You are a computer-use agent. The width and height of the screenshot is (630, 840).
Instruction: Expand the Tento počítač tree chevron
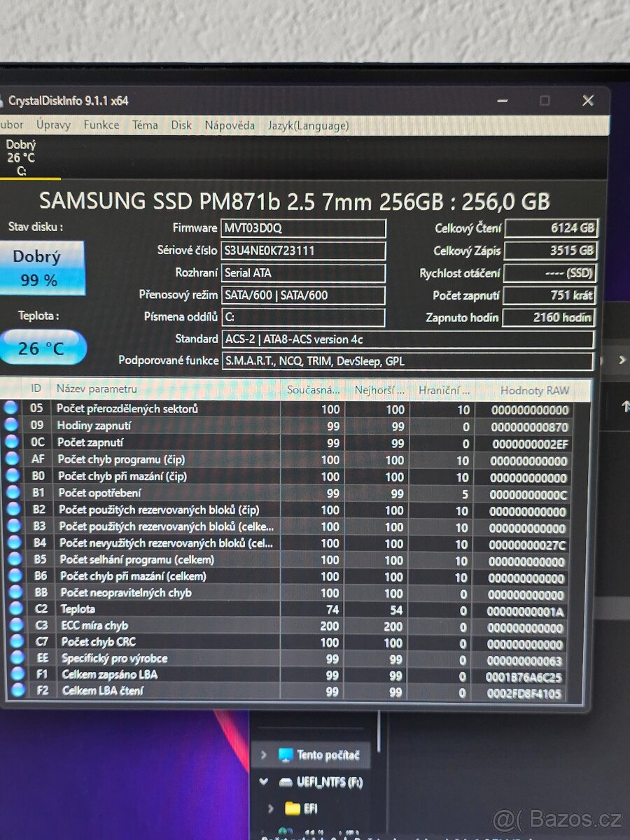tap(264, 755)
